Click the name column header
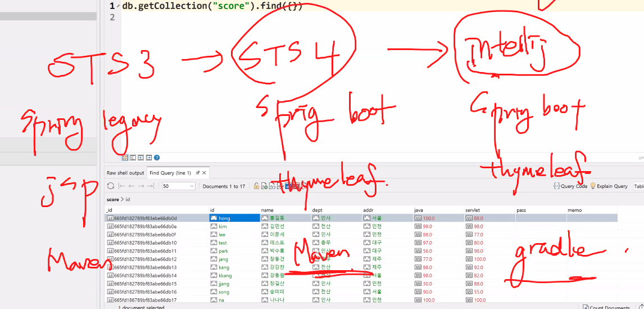Screen dimensions: 644x309 (285, 210)
